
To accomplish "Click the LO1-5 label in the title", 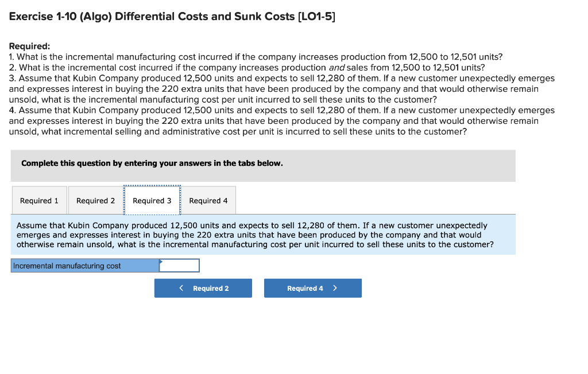I will point(318,16).
